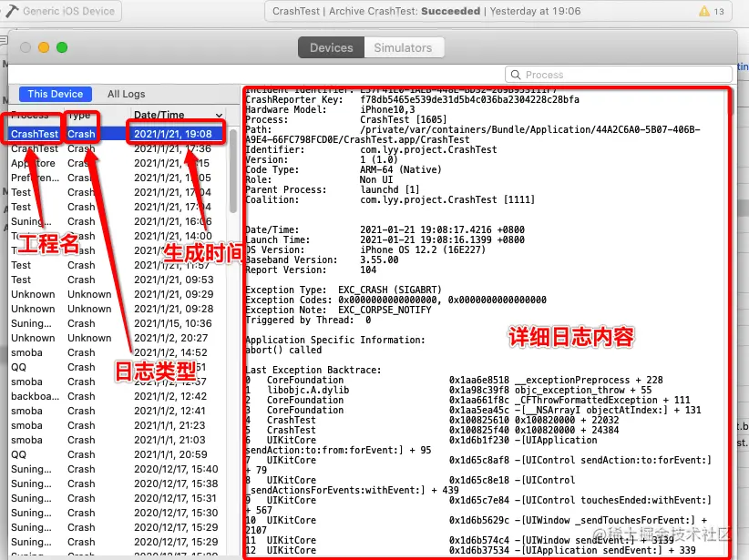Viewport: 749px width, 560px height.
Task: Focus the Process search field
Action: [618, 75]
